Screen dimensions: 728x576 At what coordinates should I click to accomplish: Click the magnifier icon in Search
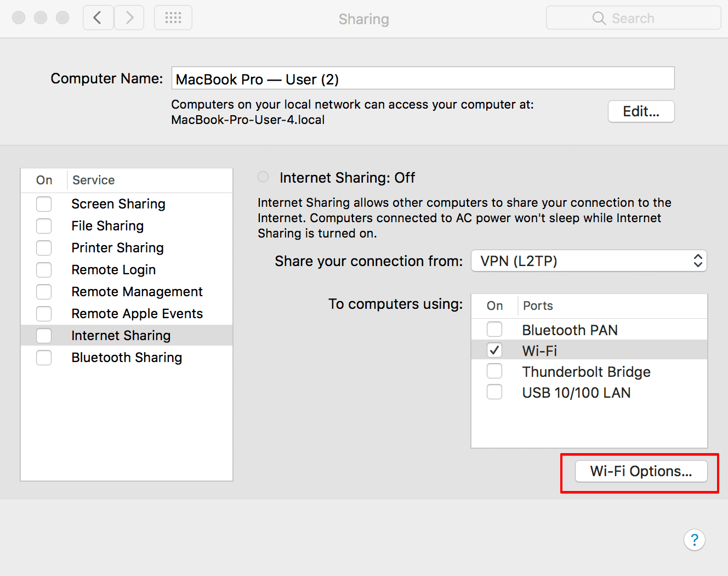coord(599,19)
